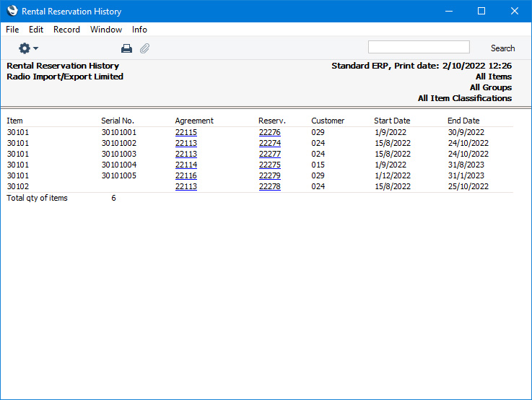The image size is (532, 400).
Task: Click the Search button
Action: point(502,48)
